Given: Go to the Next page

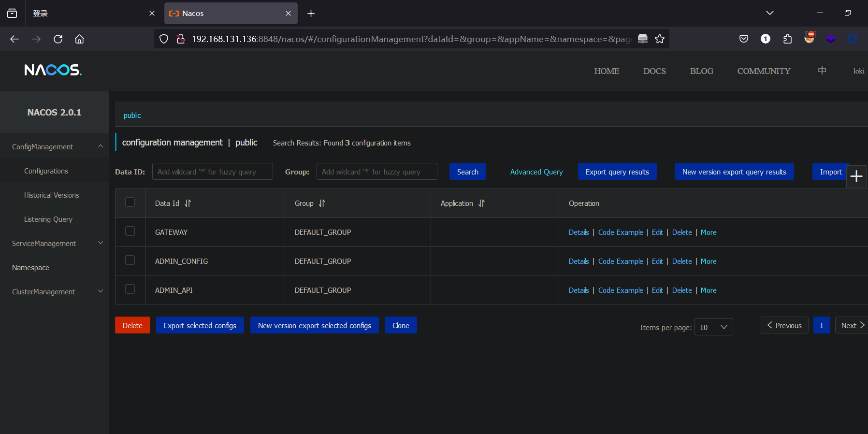Looking at the screenshot, I should pos(852,325).
